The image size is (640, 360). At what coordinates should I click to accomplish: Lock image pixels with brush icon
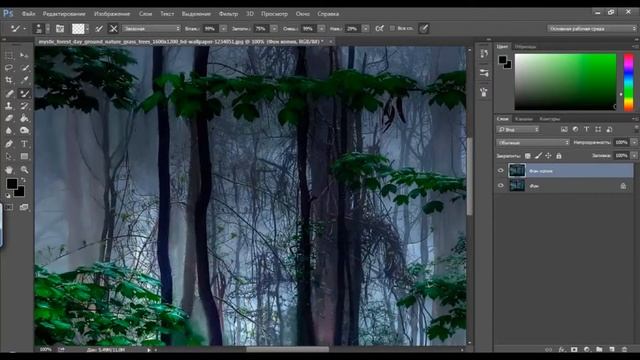point(538,156)
